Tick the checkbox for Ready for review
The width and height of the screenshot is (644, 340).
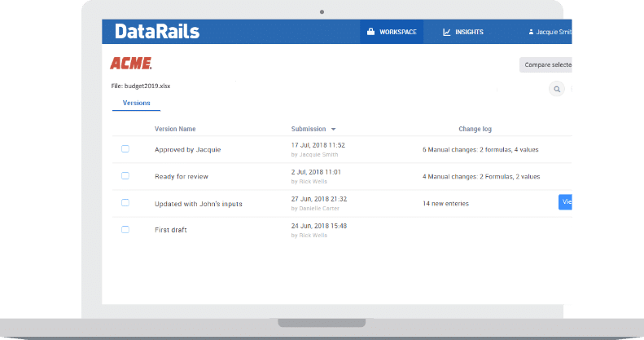(x=125, y=176)
